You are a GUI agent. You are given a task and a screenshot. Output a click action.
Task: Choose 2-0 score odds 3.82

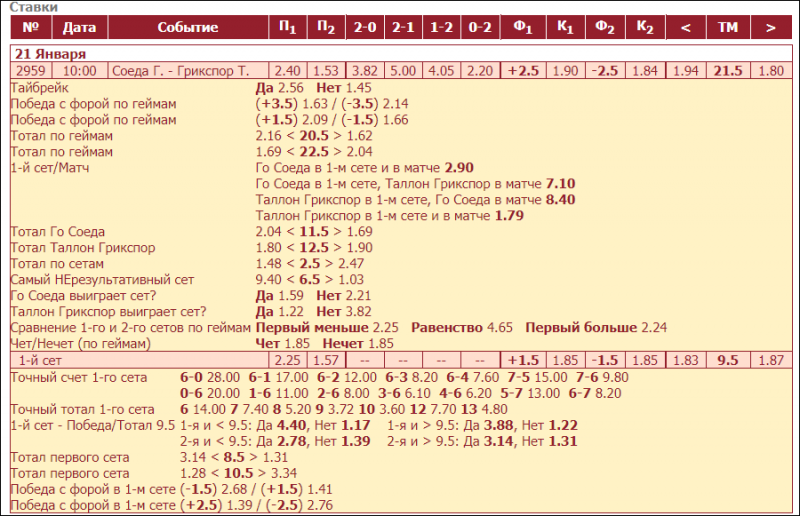[x=365, y=70]
